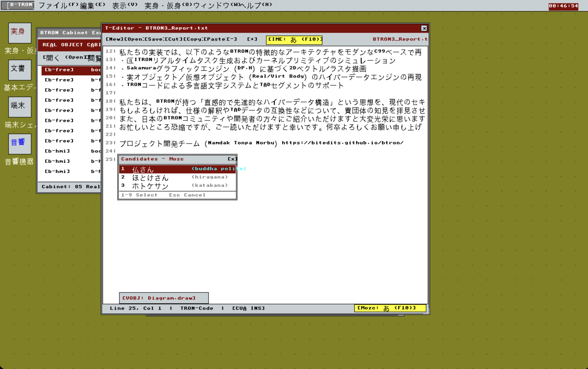Open the 文書 document icon
Image resolution: width=588 pixels, height=369 pixels.
tap(20, 70)
